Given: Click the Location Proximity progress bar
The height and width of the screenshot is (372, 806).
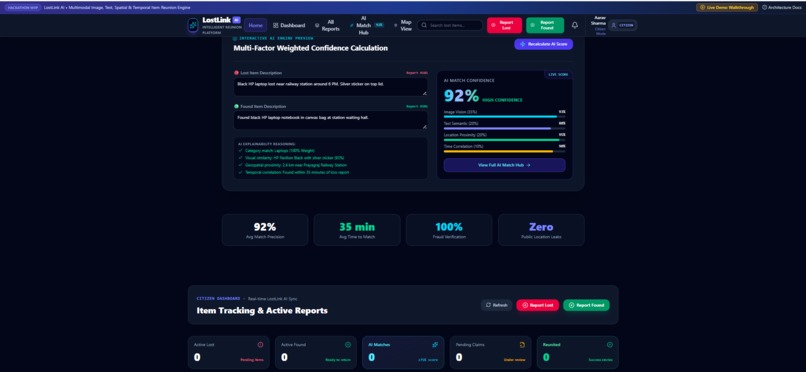Looking at the screenshot, I should [x=504, y=140].
